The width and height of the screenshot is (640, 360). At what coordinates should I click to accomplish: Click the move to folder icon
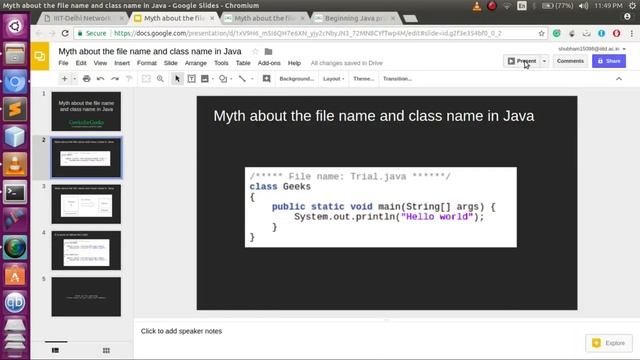pos(268,51)
